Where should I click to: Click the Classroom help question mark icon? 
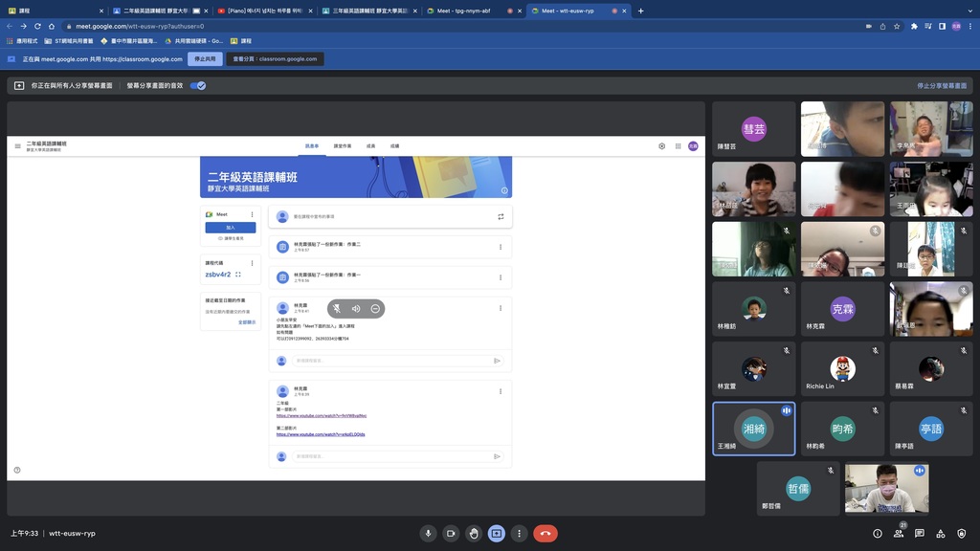click(17, 470)
